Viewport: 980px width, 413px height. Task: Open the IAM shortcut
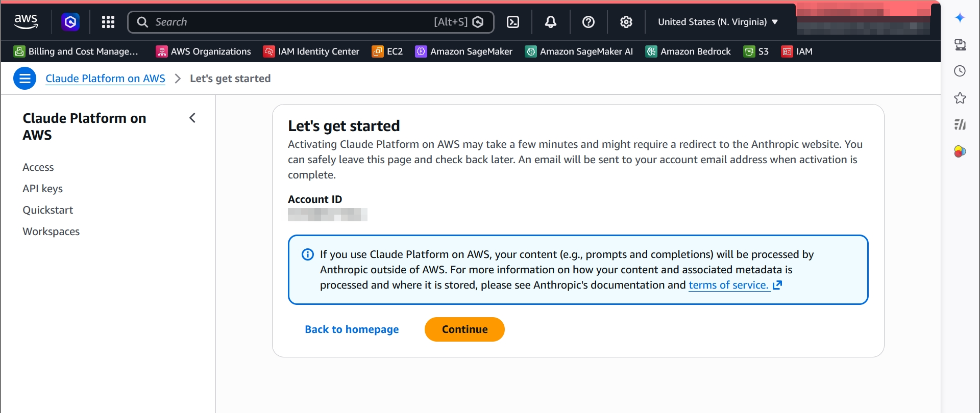(797, 51)
